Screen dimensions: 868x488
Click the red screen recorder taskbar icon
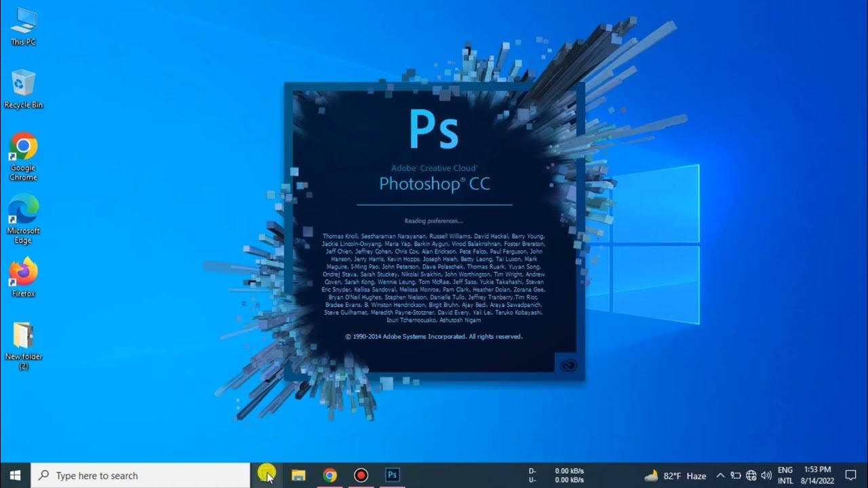pyautogui.click(x=361, y=475)
